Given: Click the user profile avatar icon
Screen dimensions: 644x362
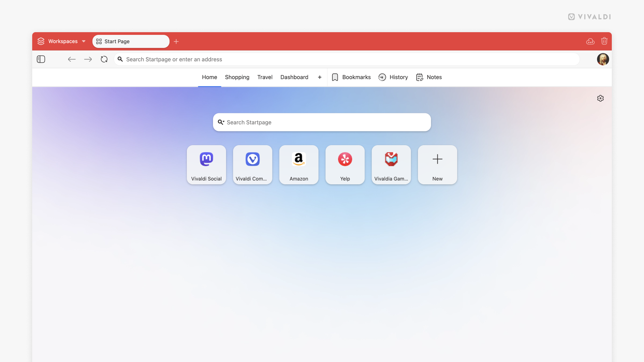Looking at the screenshot, I should point(603,59).
